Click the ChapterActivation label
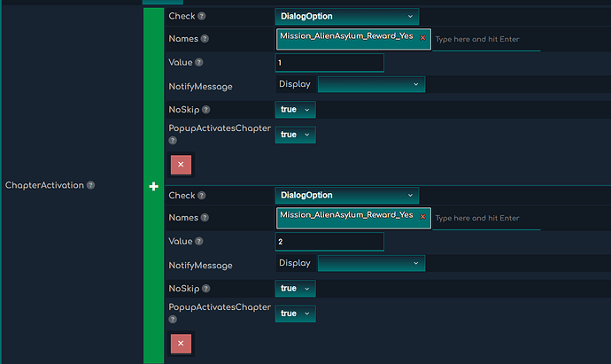The height and width of the screenshot is (364, 611). point(44,185)
